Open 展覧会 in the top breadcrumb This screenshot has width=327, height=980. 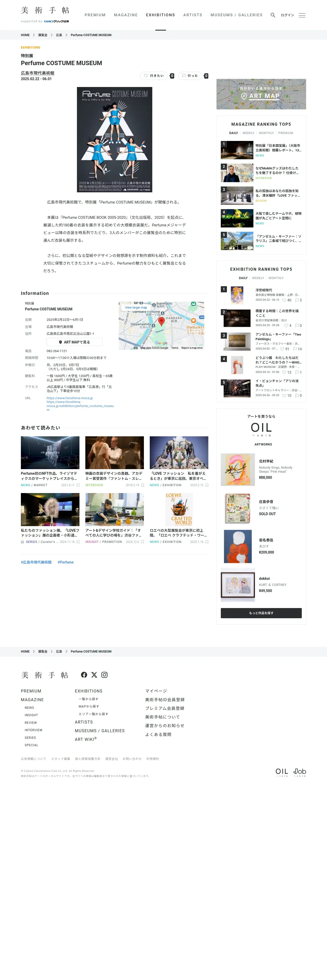pyautogui.click(x=43, y=35)
